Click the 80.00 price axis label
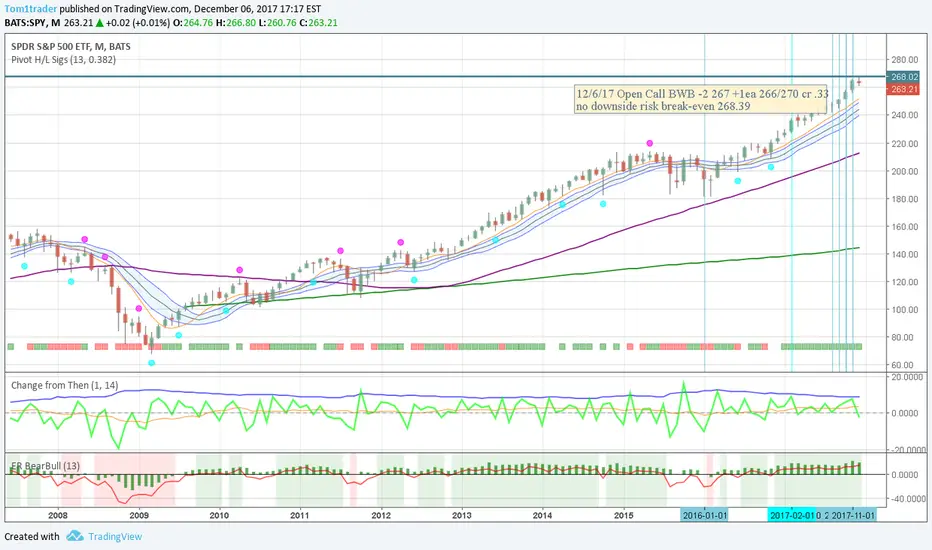 coord(904,337)
